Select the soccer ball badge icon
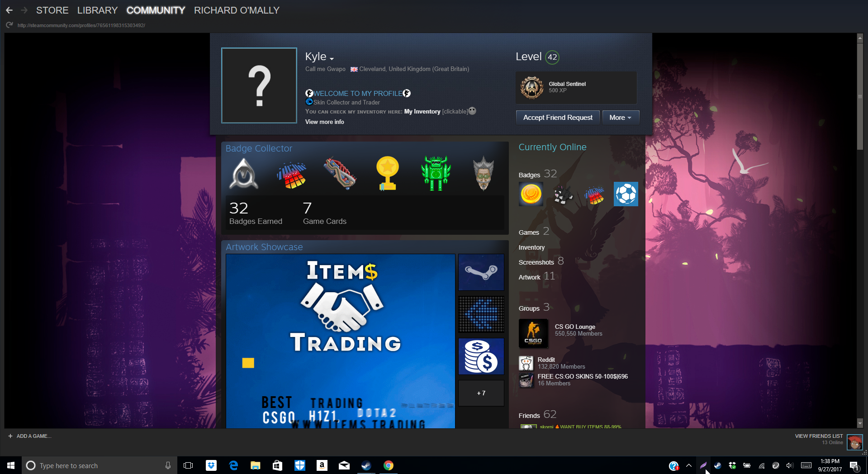This screenshot has height=474, width=868. pos(626,194)
